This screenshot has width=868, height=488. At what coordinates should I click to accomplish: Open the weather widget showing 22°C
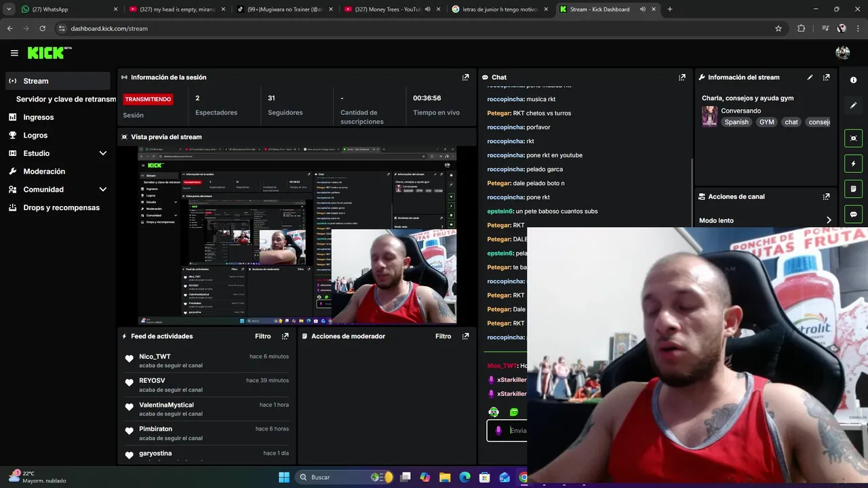pos(37,477)
